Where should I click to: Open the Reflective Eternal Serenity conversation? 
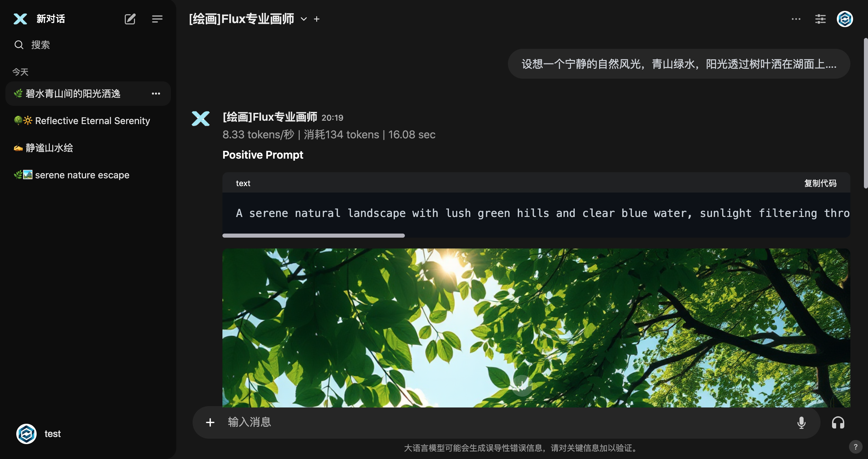point(88,121)
